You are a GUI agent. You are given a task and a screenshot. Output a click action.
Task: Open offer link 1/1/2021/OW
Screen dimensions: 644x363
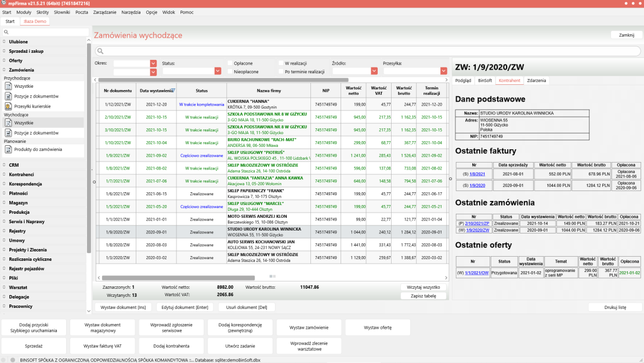477,272
